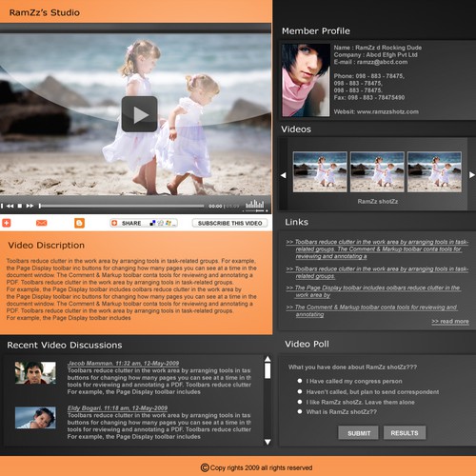
Task: Click the red plus bookmark icon
Action: point(7,223)
